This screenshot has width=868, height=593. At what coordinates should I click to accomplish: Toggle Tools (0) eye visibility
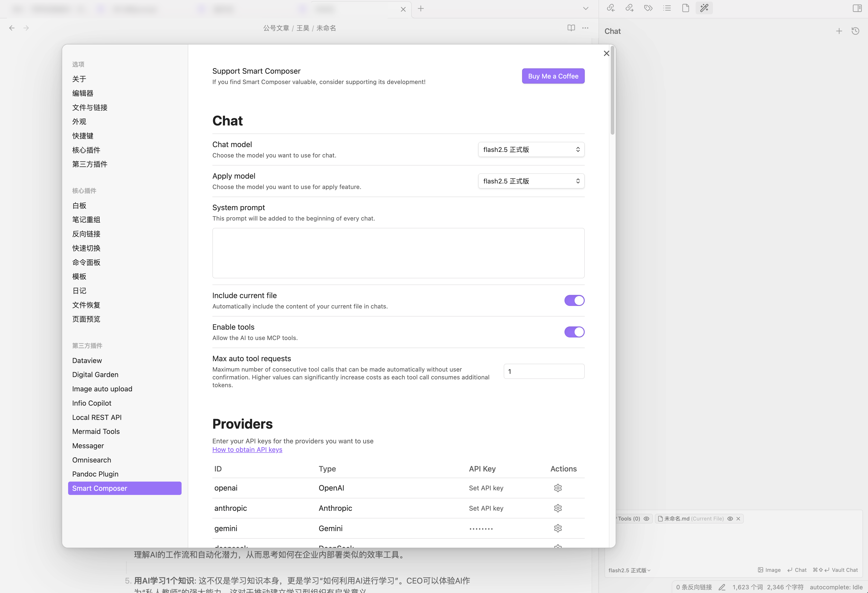click(646, 519)
